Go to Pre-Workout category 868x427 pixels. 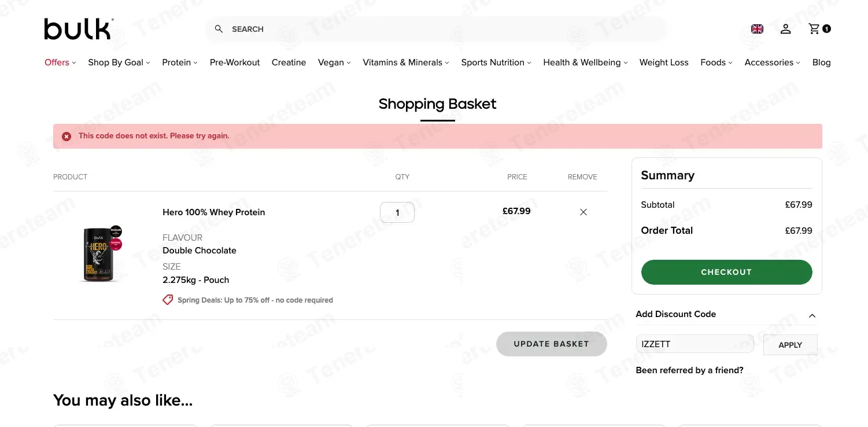point(235,62)
